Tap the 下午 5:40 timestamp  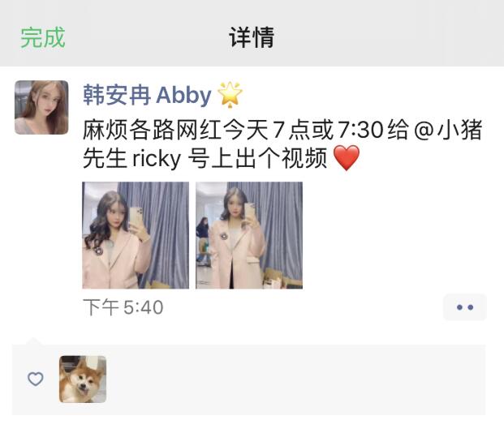coord(123,307)
